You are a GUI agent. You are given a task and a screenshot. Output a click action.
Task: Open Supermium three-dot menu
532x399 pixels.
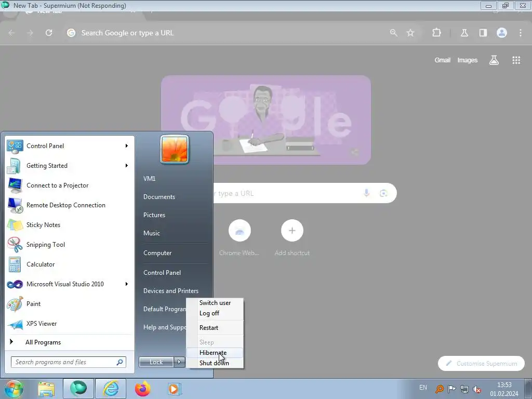pyautogui.click(x=521, y=33)
